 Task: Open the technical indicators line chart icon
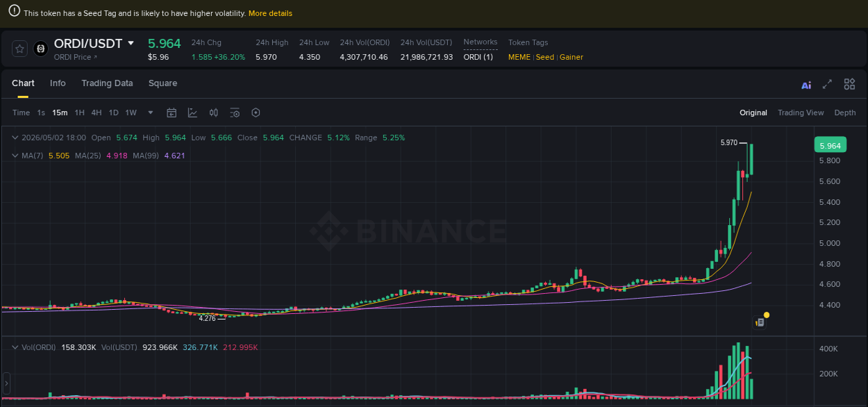[x=192, y=113]
